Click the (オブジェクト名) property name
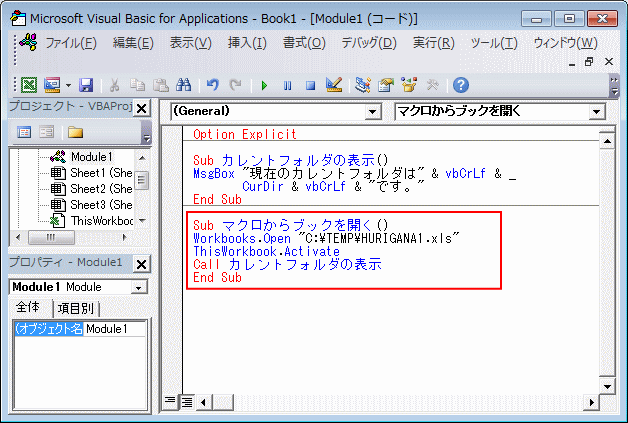The height and width of the screenshot is (423, 628). (48, 329)
